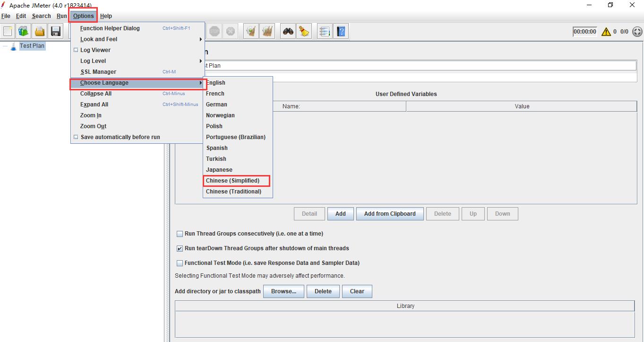Expand the Look and Feel submenu
Viewport: 644px width, 342px height.
[137, 39]
